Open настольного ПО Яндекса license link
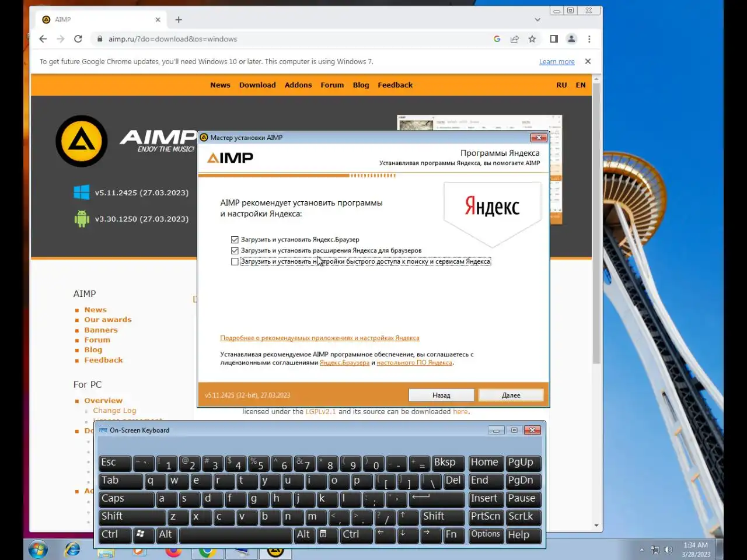Screen dimensions: 747x560 click(x=414, y=363)
